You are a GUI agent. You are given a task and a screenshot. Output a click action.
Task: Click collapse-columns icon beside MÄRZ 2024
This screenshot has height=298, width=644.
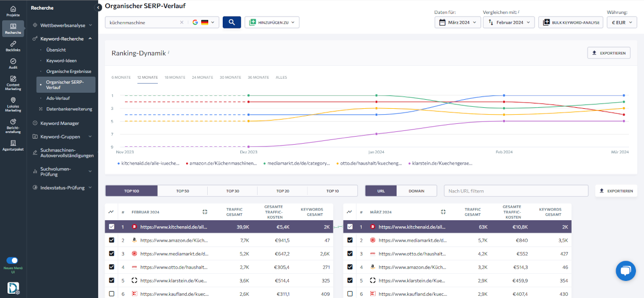pos(443,212)
